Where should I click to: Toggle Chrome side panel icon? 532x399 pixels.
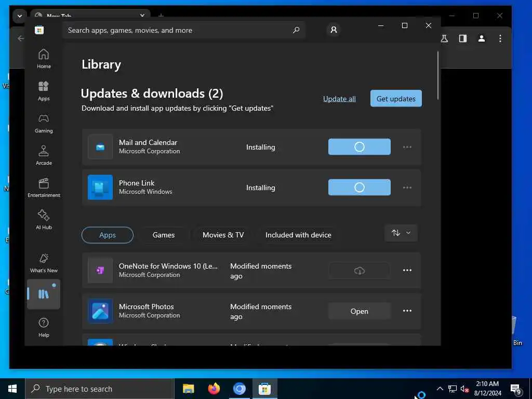coord(463,38)
